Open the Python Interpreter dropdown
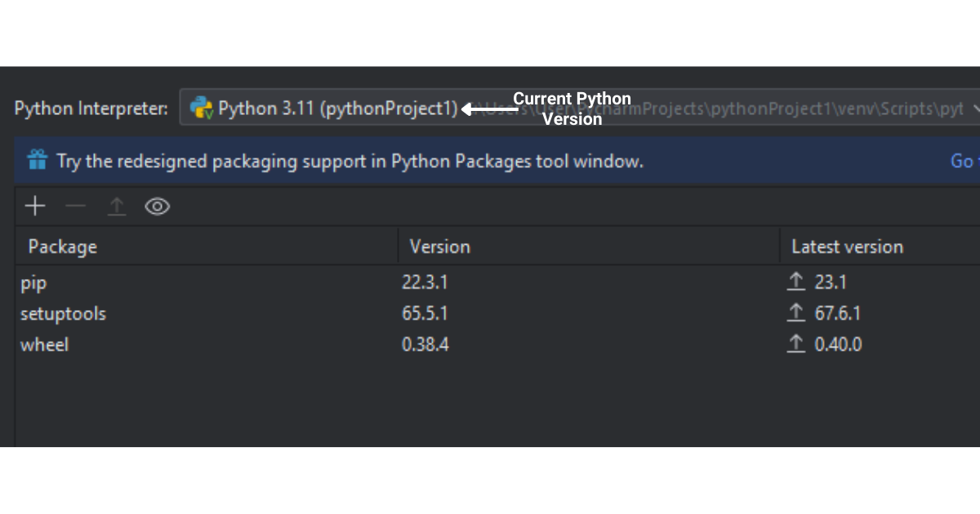The height and width of the screenshot is (514, 980). click(x=580, y=108)
